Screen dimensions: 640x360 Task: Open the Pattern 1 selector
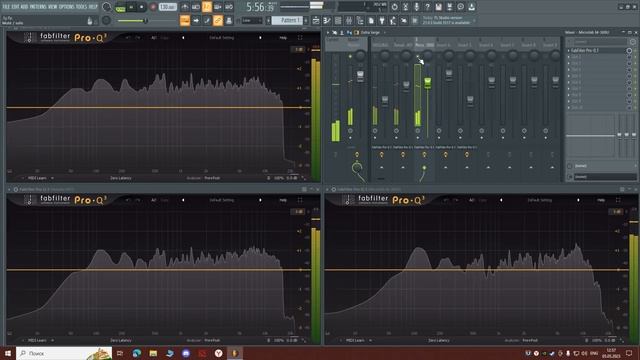(x=287, y=20)
